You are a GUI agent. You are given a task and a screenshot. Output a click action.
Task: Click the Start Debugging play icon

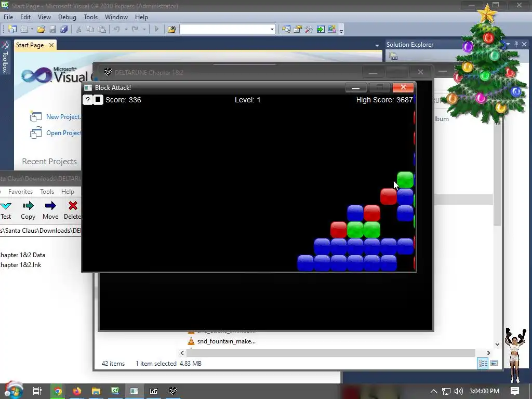click(x=157, y=30)
